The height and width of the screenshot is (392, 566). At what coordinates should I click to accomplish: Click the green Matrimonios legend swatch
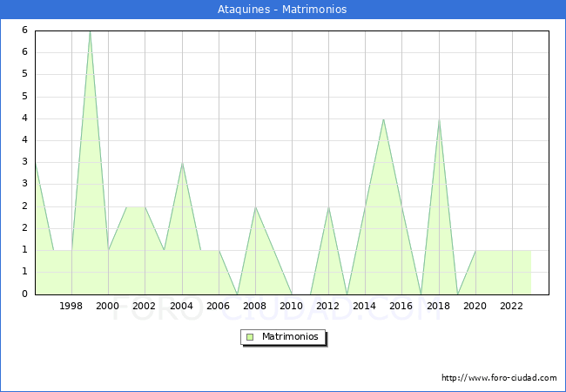click(x=250, y=337)
